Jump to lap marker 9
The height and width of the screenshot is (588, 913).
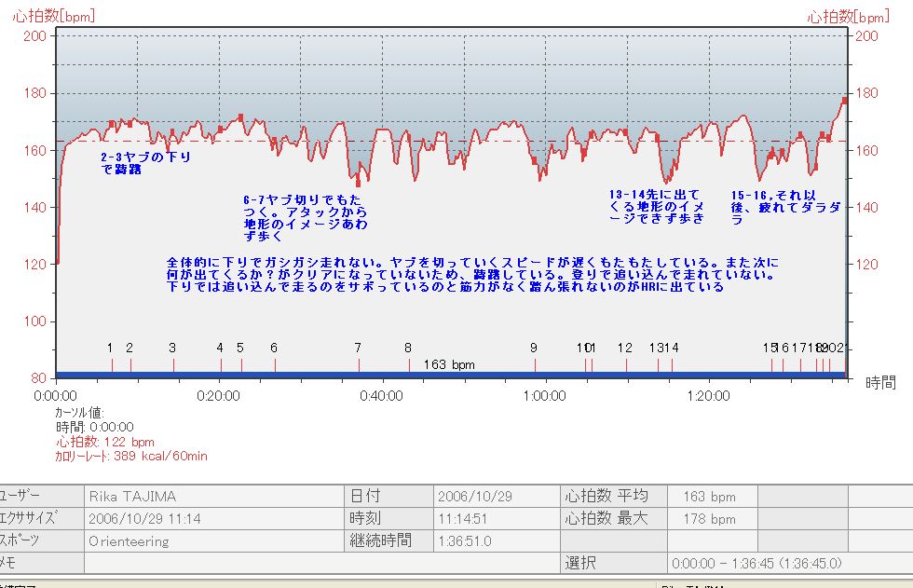coord(533,349)
